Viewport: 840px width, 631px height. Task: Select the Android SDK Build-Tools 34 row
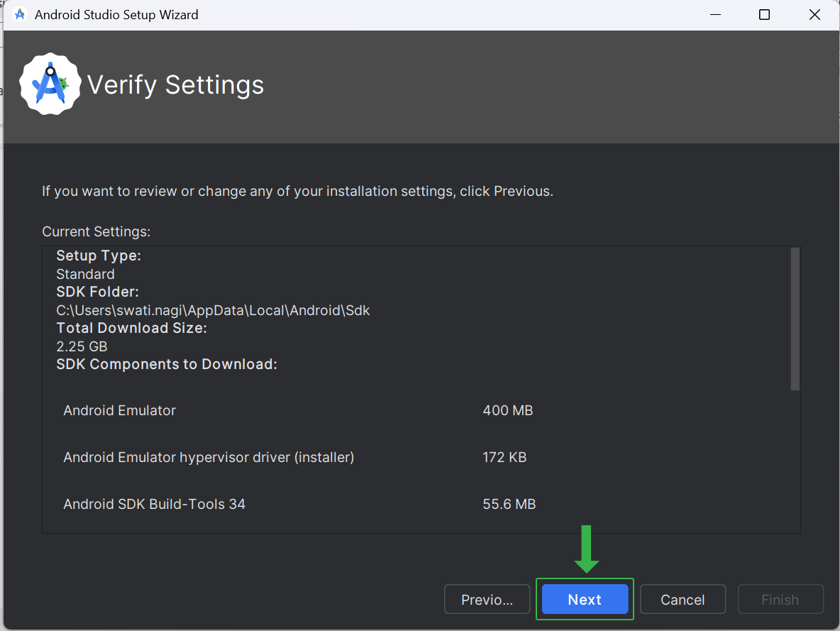coord(421,504)
